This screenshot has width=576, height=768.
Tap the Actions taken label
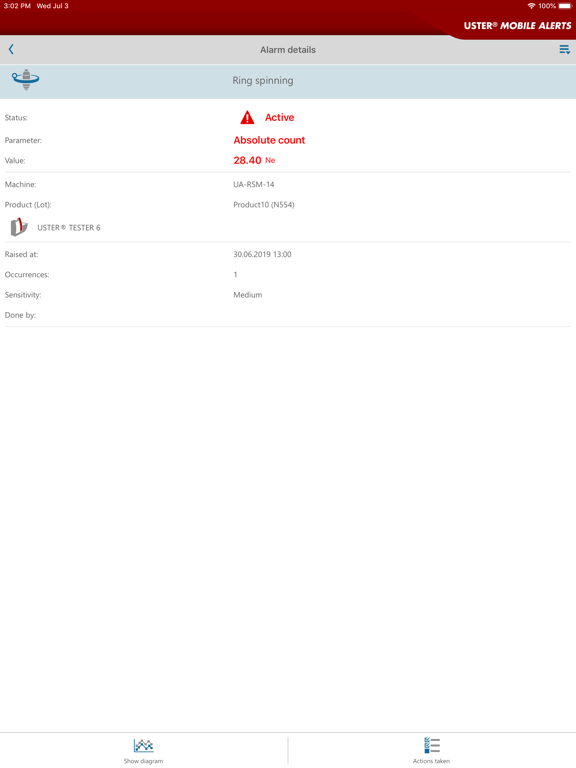tap(431, 761)
